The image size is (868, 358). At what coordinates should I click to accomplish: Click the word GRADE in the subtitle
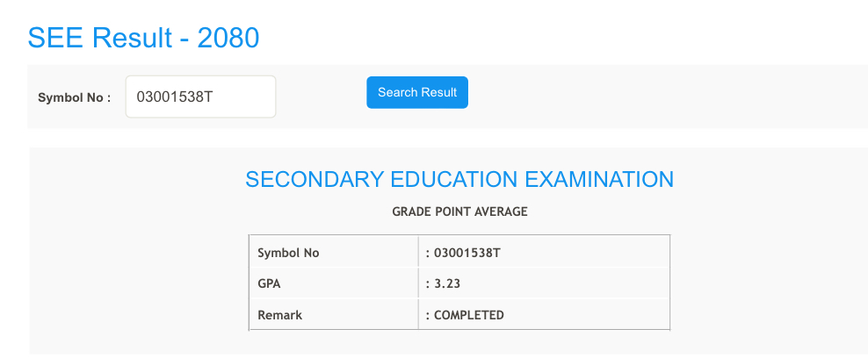(410, 211)
